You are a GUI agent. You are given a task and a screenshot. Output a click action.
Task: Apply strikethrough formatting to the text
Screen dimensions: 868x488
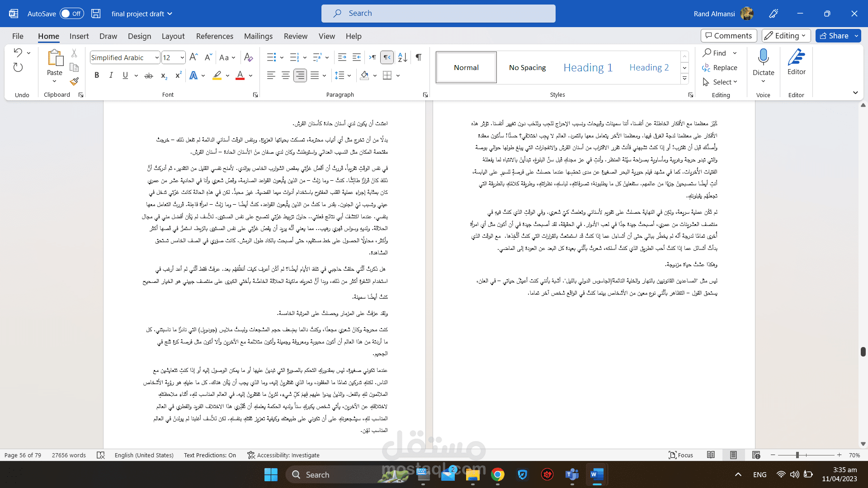coord(148,75)
